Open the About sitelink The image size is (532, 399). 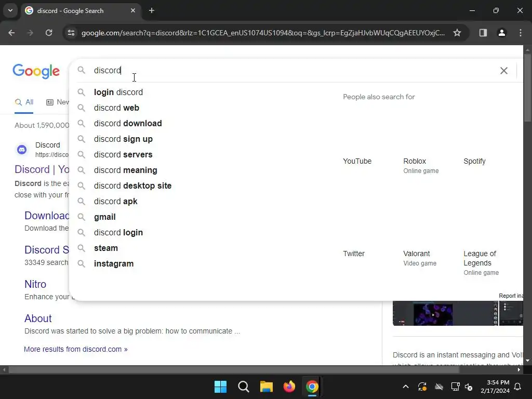(38, 318)
